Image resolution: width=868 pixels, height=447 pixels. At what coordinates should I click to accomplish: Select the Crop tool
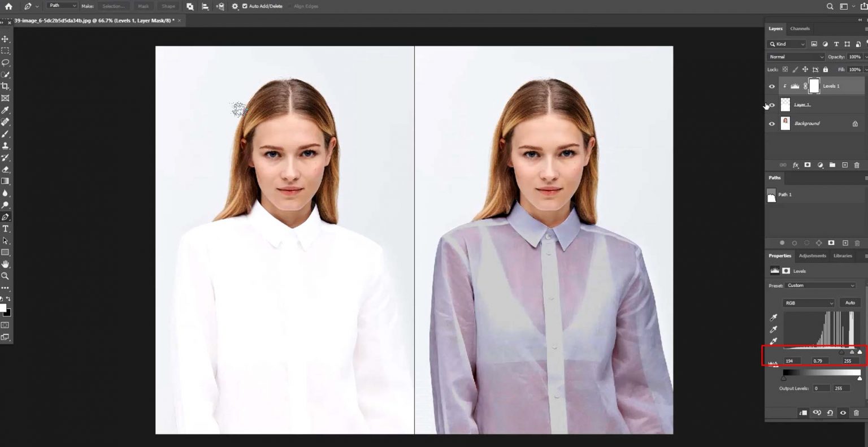[6, 86]
